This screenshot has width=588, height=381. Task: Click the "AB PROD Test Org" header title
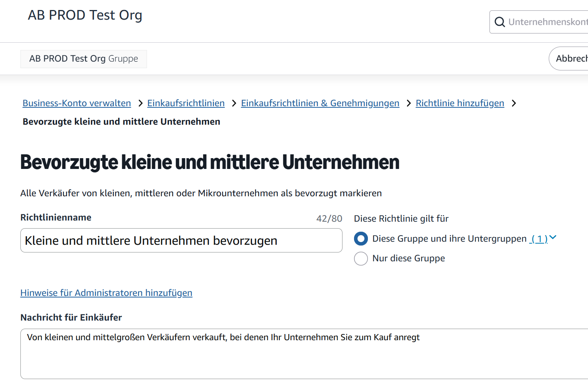click(85, 15)
